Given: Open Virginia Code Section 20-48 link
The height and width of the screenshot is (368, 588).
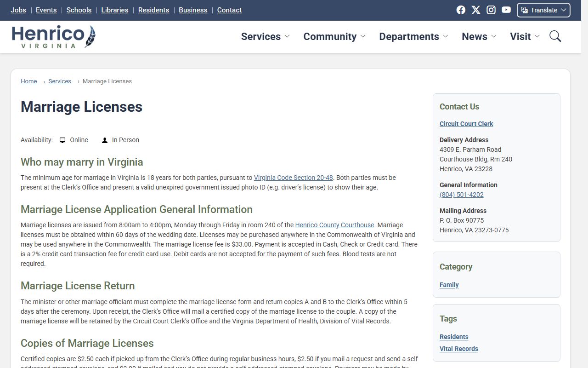Looking at the screenshot, I should click(294, 178).
